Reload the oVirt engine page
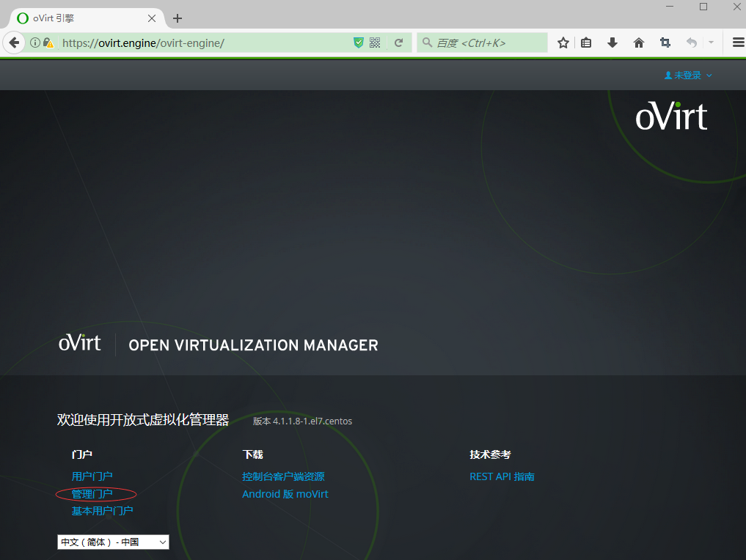The width and height of the screenshot is (746, 560). pos(398,43)
